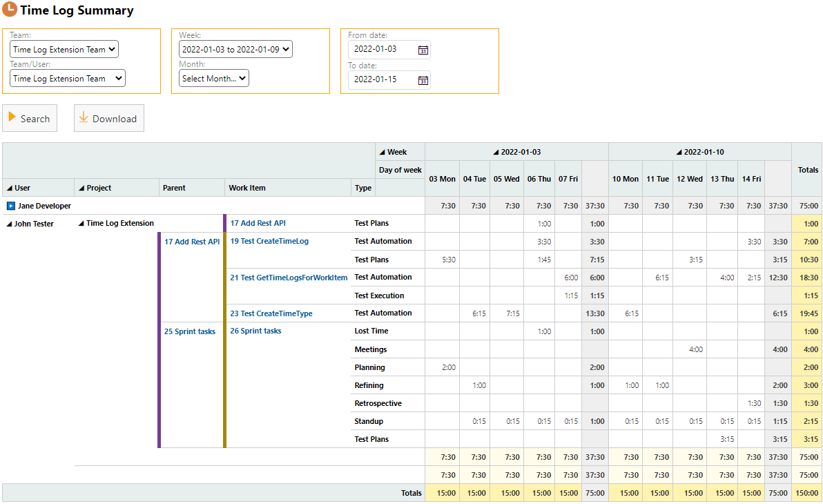The height and width of the screenshot is (504, 823).
Task: Click the orange clock Time Log Summary icon
Action: point(10,10)
